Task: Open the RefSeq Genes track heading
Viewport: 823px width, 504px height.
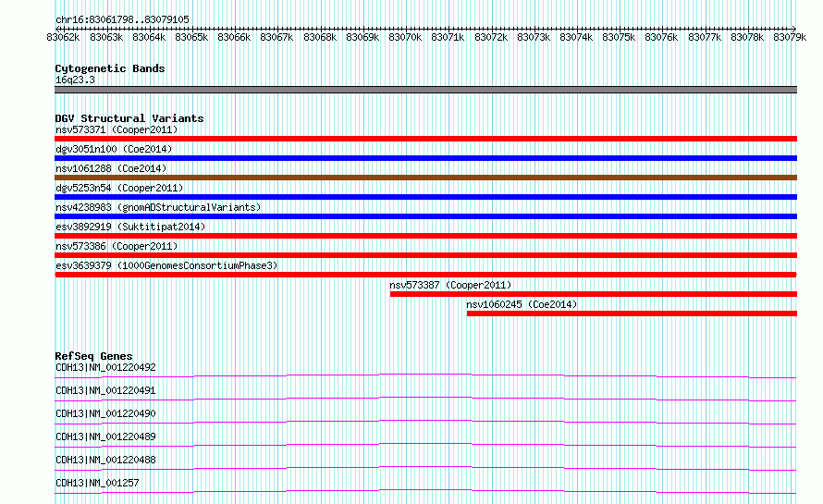Action: (93, 356)
